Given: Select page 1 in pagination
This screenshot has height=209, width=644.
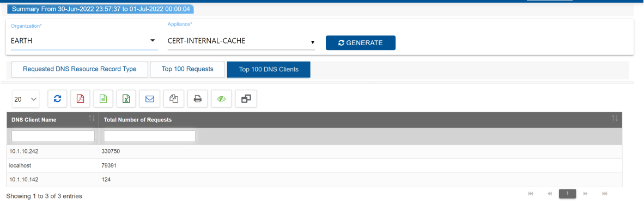Looking at the screenshot, I should 567,193.
